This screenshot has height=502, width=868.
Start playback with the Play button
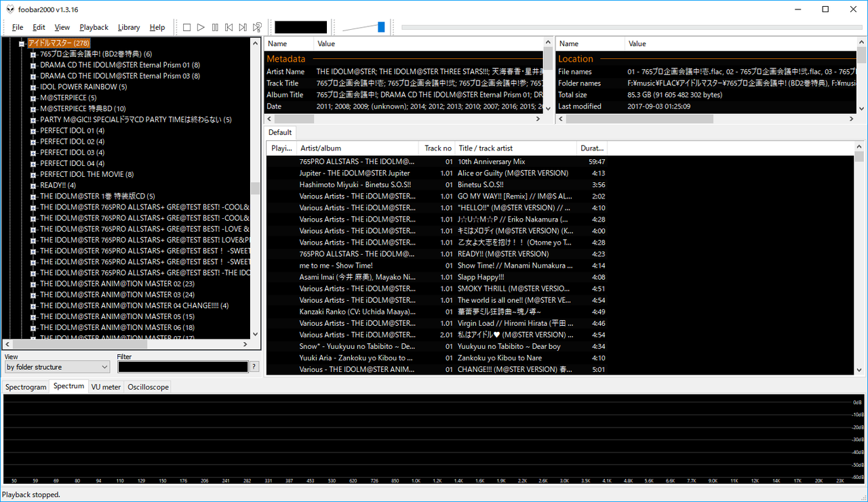(201, 27)
